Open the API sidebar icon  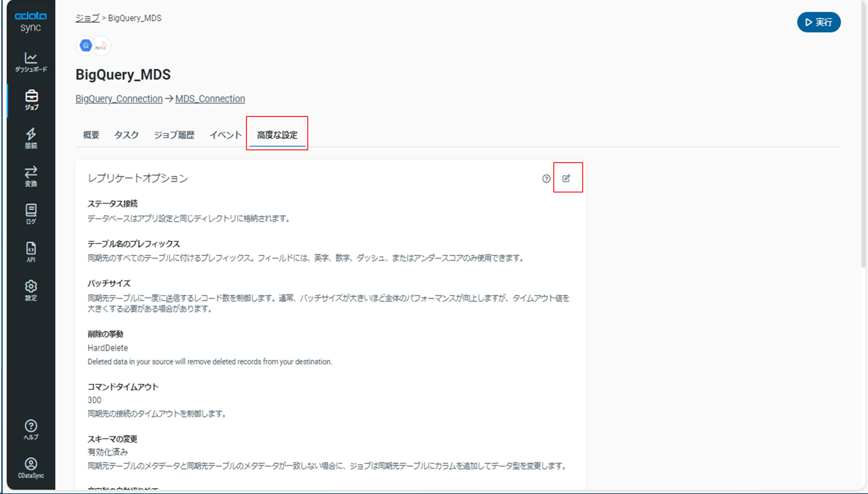point(31,252)
